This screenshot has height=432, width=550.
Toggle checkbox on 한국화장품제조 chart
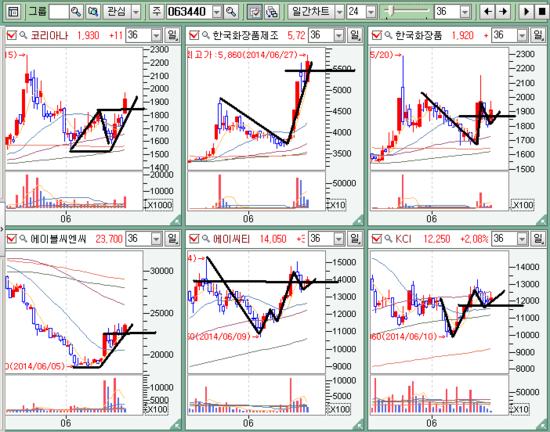point(194,35)
